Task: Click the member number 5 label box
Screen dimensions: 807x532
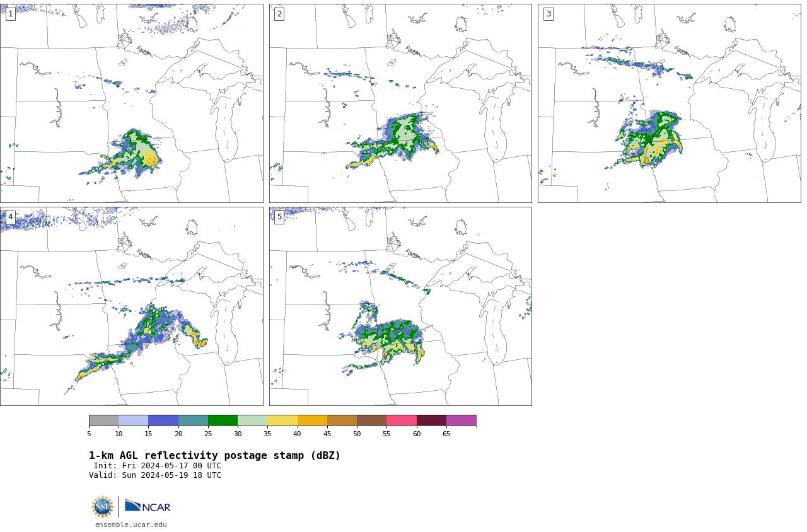Action: tap(279, 217)
